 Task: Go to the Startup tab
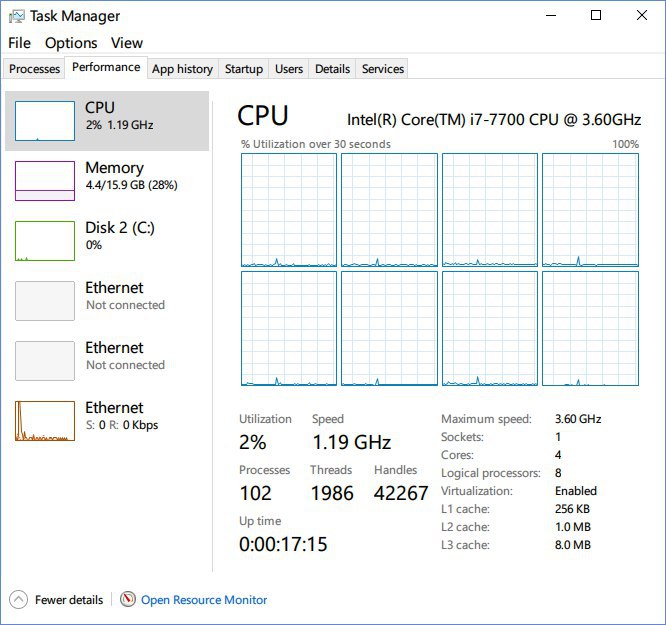[x=244, y=69]
